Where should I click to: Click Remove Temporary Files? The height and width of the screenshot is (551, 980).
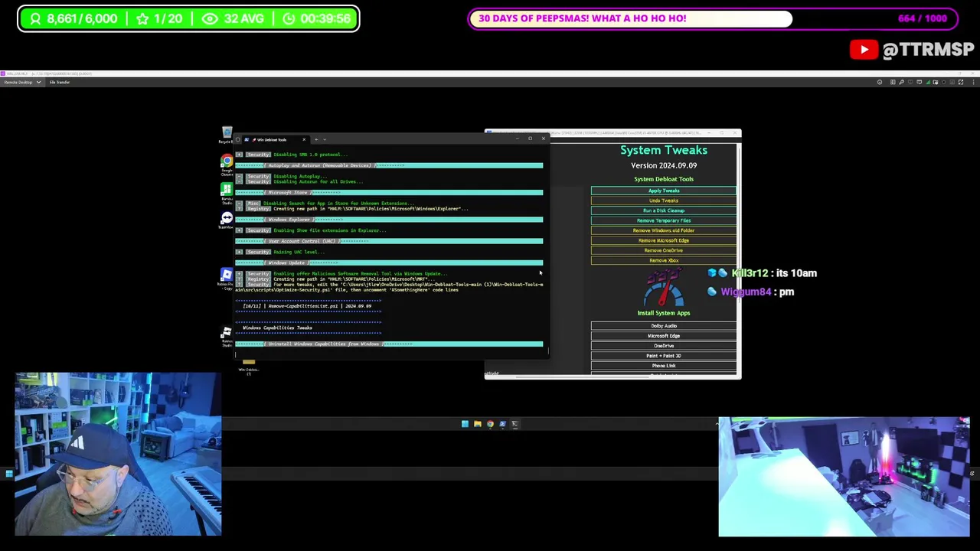pyautogui.click(x=664, y=220)
